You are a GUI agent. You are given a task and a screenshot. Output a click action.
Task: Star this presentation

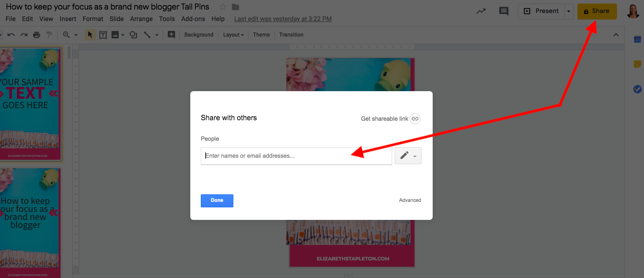[x=223, y=7]
